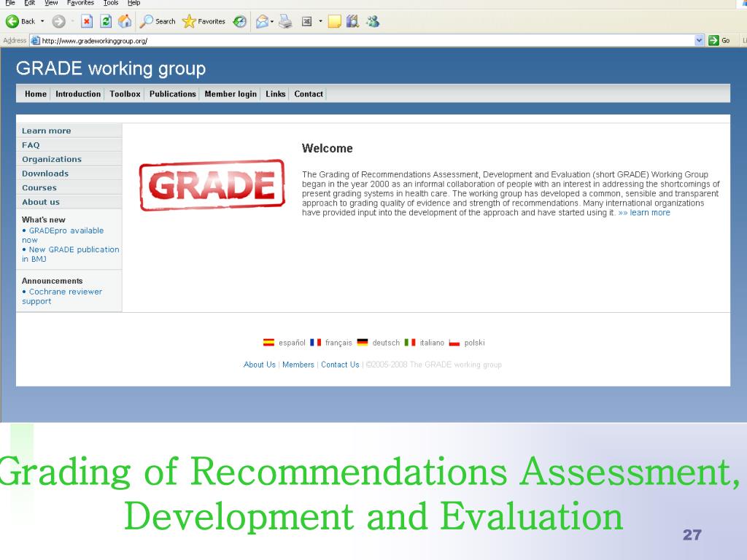Click the Mail envelope toolbar icon

pyautogui.click(x=262, y=21)
